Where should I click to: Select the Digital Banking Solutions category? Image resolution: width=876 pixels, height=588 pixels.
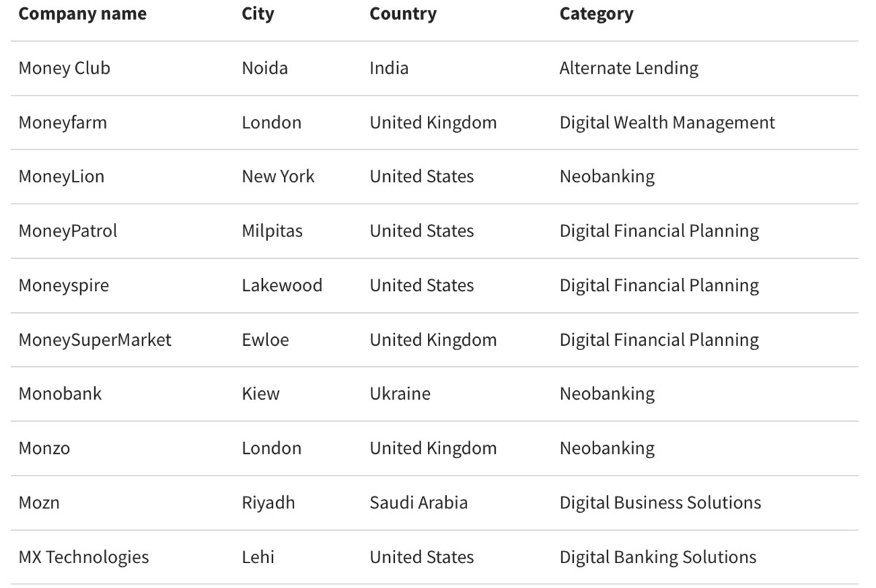(658, 557)
